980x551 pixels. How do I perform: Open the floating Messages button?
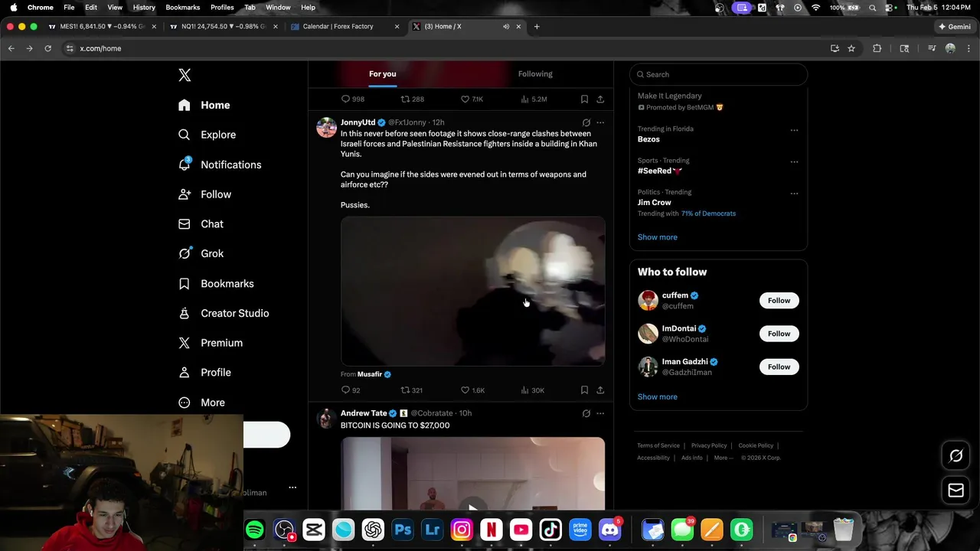[x=955, y=491]
